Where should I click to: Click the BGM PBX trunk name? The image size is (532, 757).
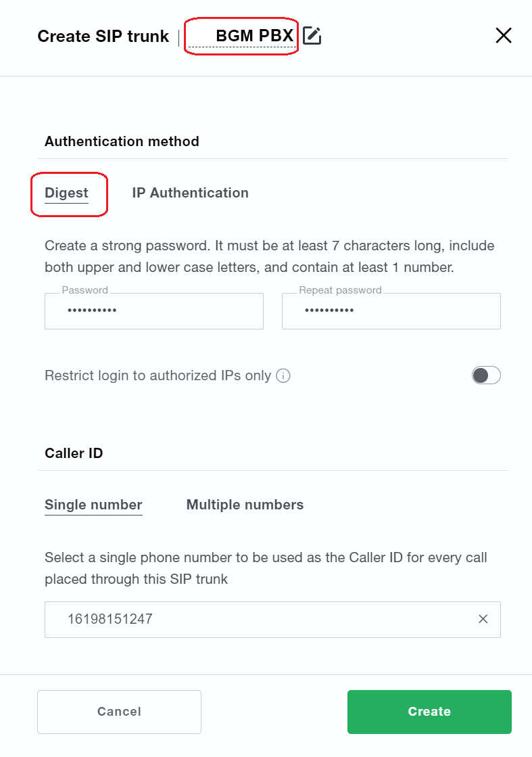point(254,36)
